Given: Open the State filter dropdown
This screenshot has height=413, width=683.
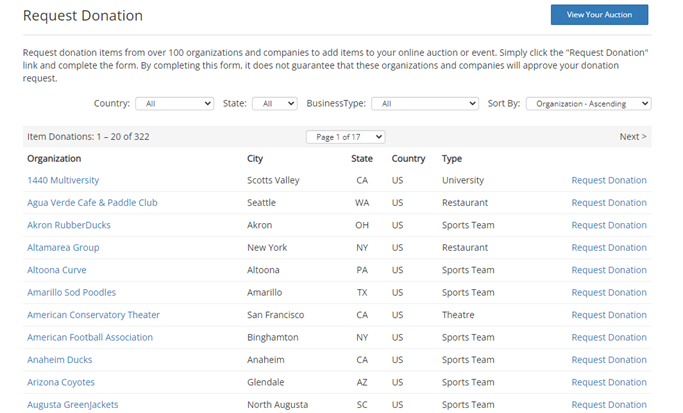Looking at the screenshot, I should point(274,104).
